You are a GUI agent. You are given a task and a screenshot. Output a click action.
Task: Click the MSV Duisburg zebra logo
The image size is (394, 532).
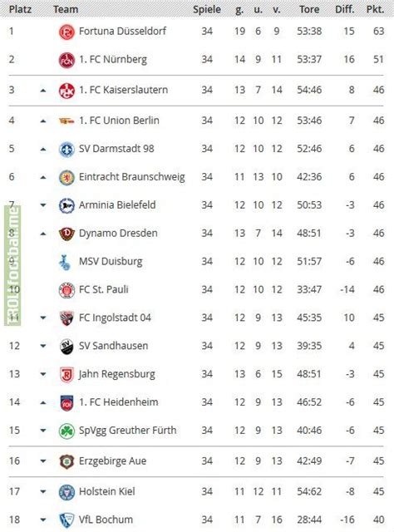65,263
